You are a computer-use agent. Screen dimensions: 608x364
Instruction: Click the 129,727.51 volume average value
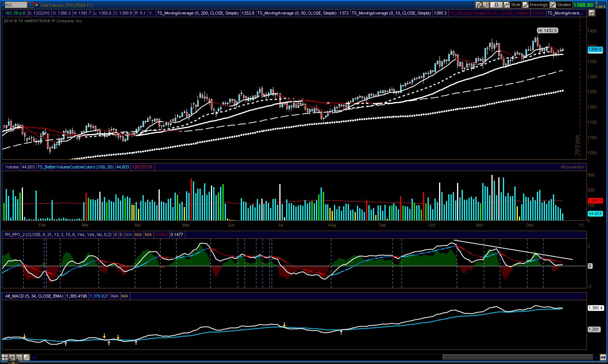142,167
